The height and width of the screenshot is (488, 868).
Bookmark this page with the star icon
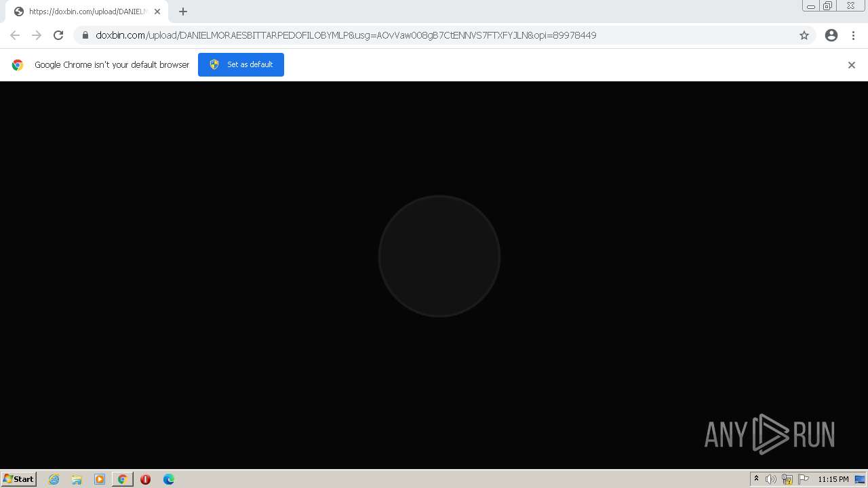804,35
